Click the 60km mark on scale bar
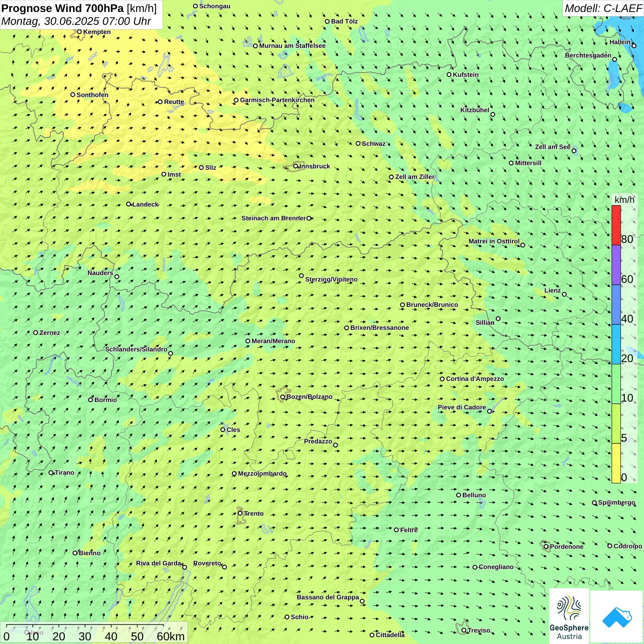The width and height of the screenshot is (644, 644). [171, 636]
